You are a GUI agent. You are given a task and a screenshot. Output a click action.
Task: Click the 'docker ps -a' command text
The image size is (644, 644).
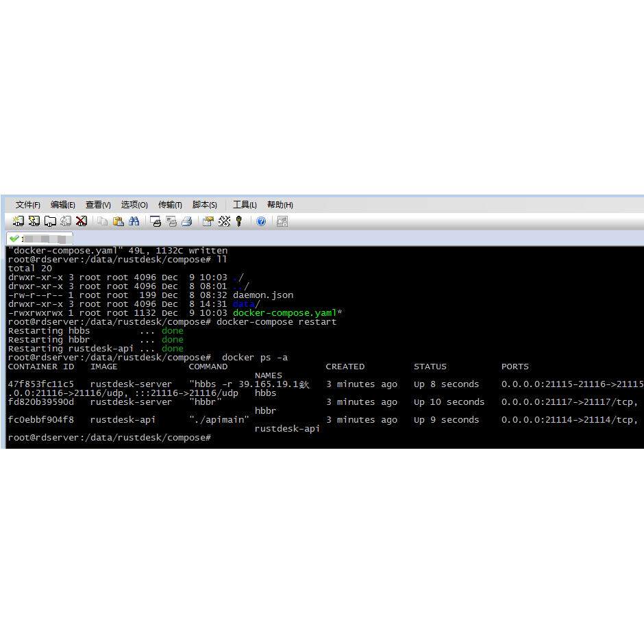[x=255, y=358]
